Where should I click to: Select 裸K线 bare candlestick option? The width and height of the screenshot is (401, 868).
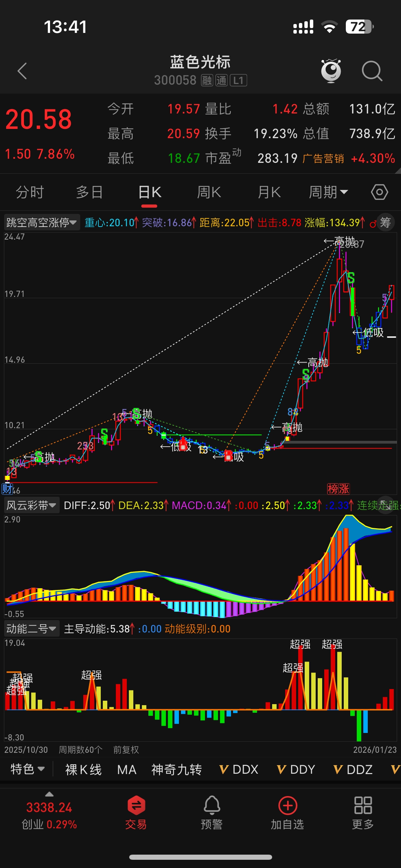click(83, 770)
